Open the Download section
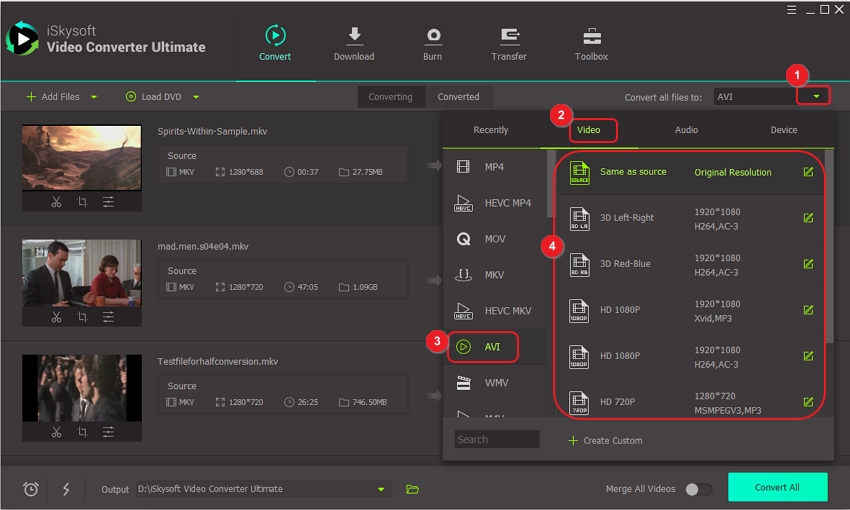 coord(353,44)
